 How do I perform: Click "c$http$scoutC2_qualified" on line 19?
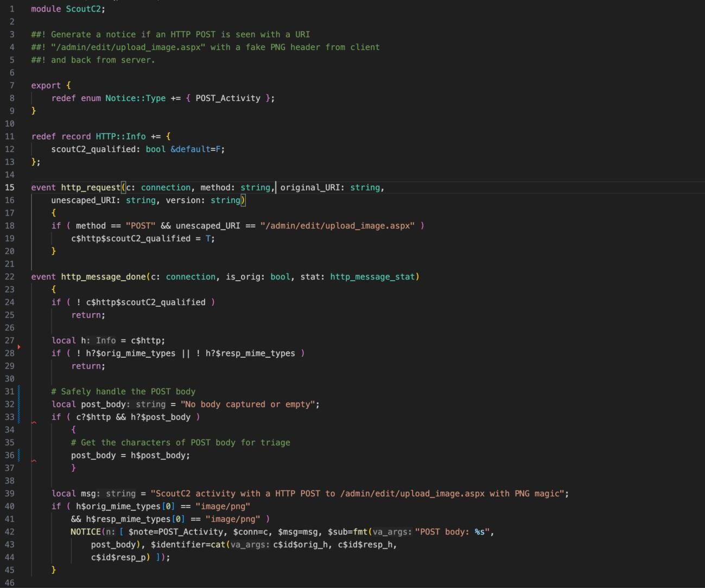[x=131, y=238]
